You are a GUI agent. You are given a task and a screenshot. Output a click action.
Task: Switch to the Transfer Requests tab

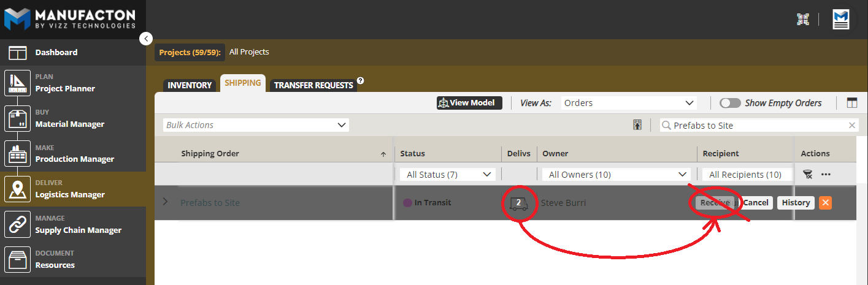pyautogui.click(x=313, y=85)
